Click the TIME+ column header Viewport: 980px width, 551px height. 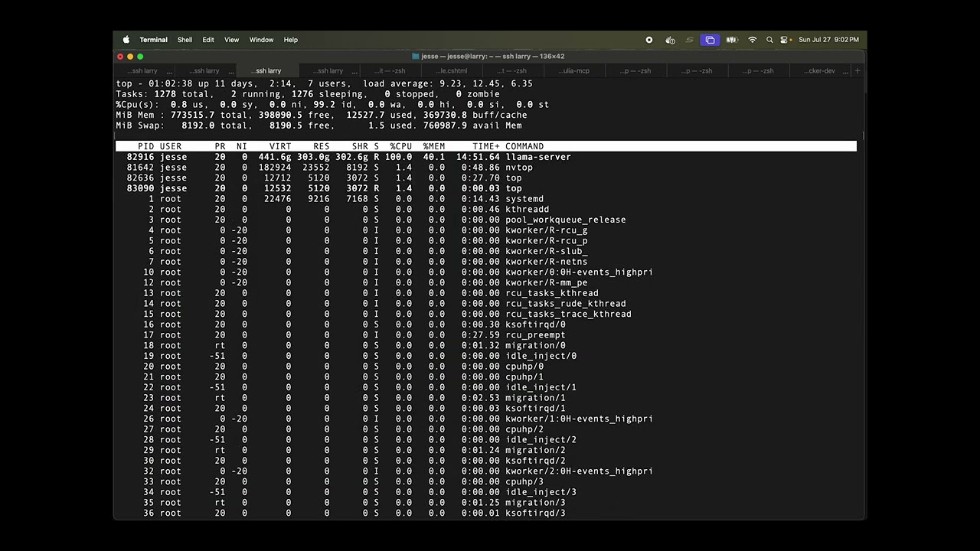coord(486,146)
